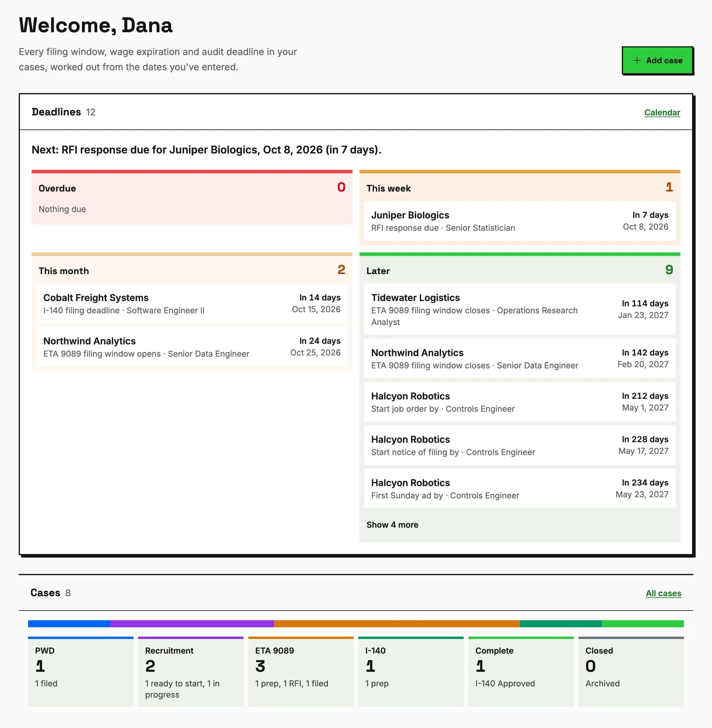Expand Show 4 more deadlines
Screen dimensions: 712x728
point(392,525)
